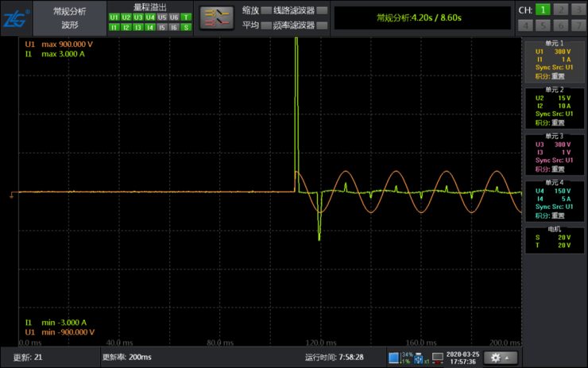The height and width of the screenshot is (368, 588).
Task: Select channel 1 tab
Action: pyautogui.click(x=543, y=10)
